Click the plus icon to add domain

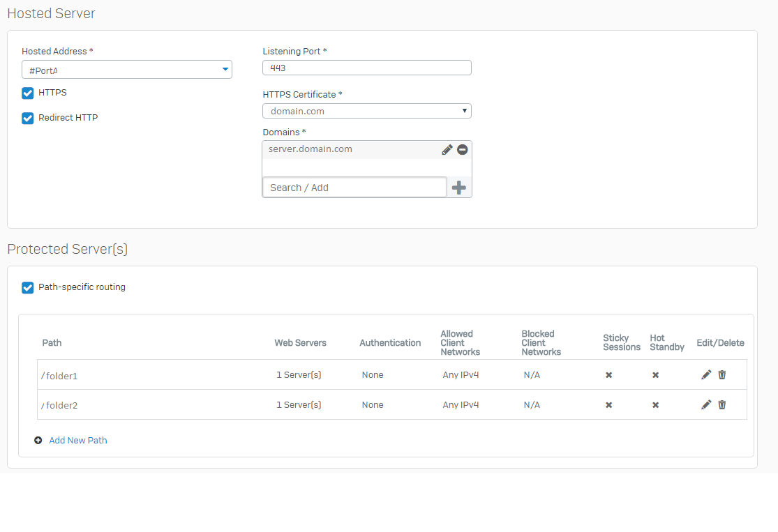tap(458, 188)
